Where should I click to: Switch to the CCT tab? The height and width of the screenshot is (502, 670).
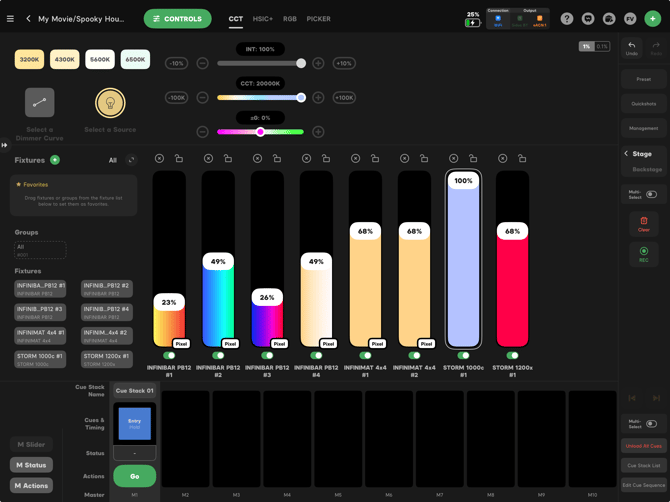click(x=235, y=19)
